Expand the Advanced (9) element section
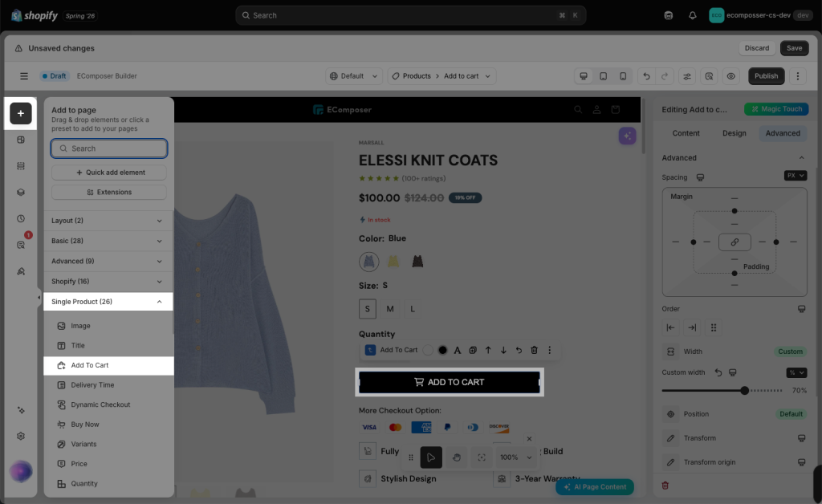822x504 pixels. [108, 261]
